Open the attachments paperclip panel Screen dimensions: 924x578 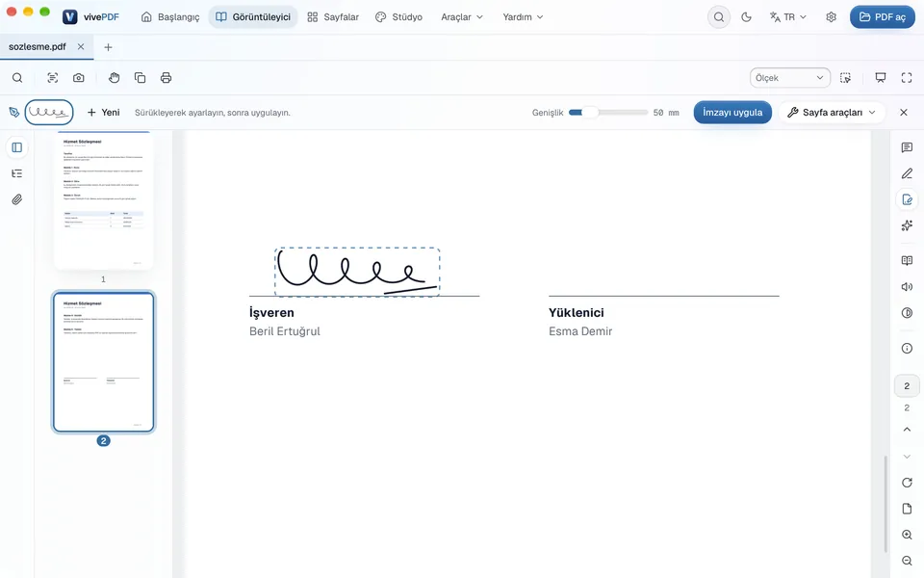click(x=17, y=199)
